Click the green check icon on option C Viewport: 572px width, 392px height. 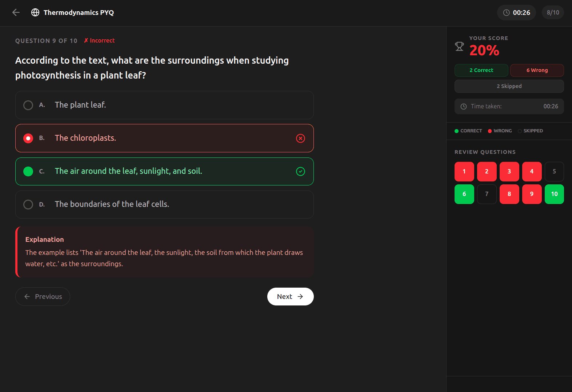pyautogui.click(x=300, y=171)
